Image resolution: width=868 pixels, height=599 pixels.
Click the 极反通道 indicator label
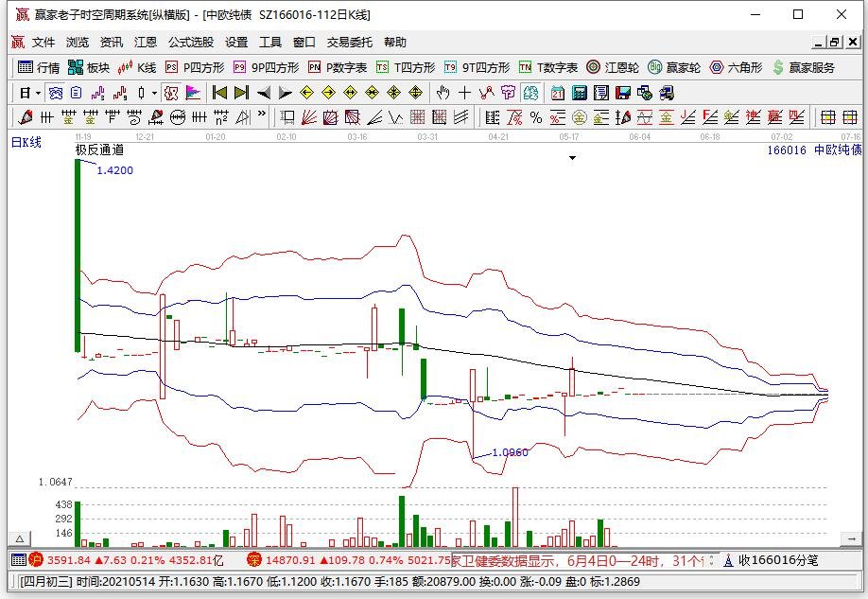99,150
